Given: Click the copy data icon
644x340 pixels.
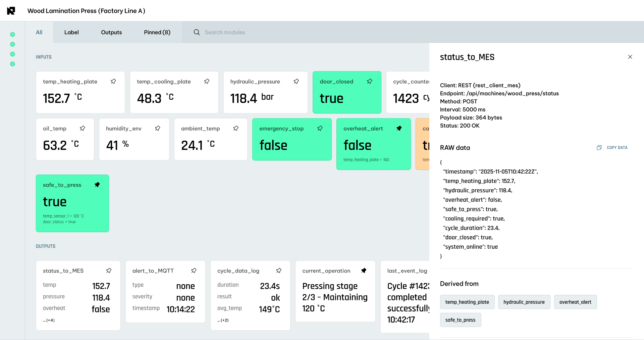Looking at the screenshot, I should pyautogui.click(x=599, y=148).
